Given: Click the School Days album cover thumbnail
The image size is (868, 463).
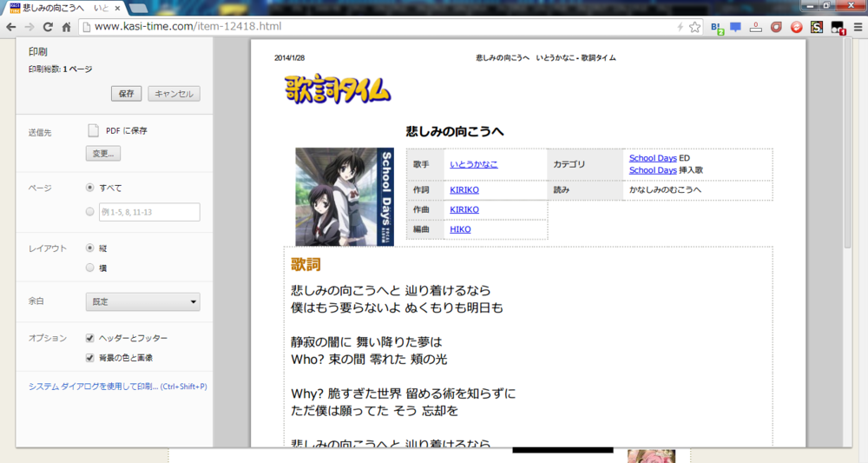Looking at the screenshot, I should click(345, 196).
